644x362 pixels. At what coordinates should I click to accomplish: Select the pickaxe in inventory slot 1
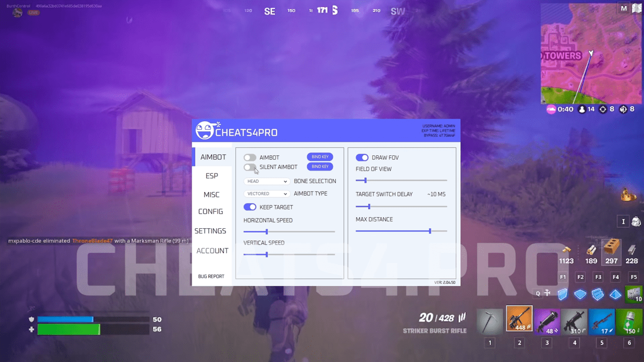[x=490, y=321]
